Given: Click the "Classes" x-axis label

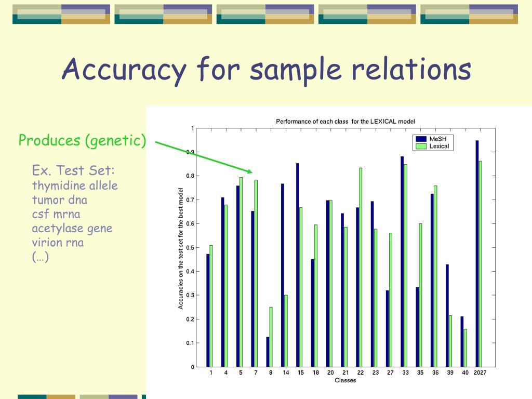Looking at the screenshot, I should pos(345,380).
